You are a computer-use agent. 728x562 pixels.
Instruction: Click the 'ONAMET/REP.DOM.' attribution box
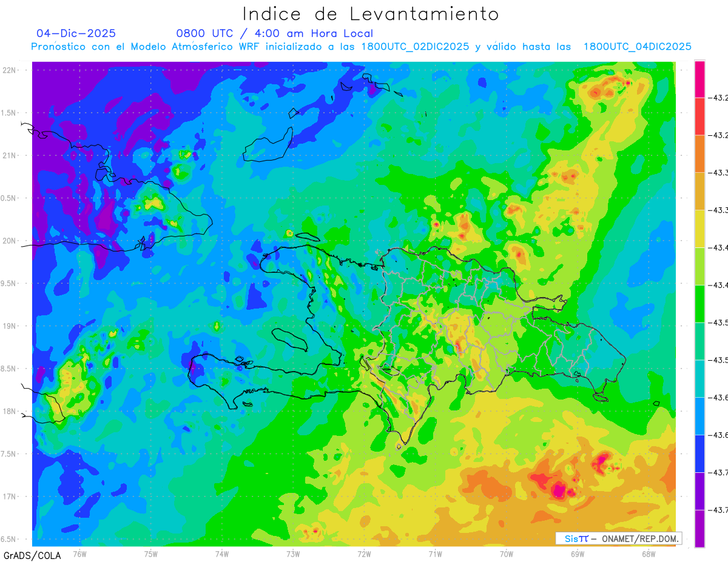click(x=619, y=538)
